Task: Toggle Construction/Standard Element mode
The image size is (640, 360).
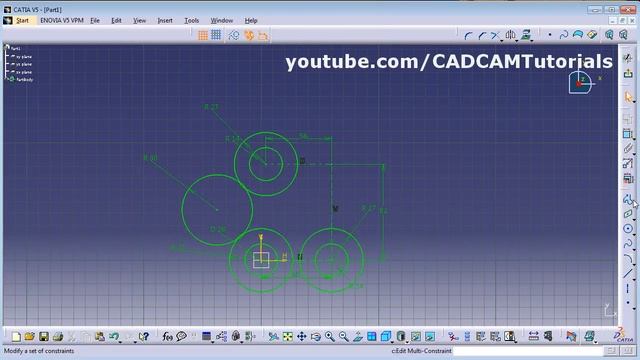Action: (x=234, y=36)
